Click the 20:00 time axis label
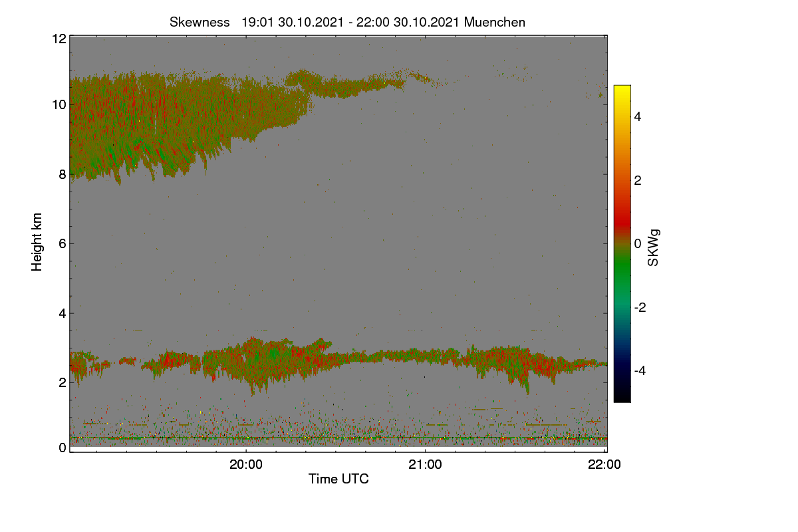 point(246,465)
